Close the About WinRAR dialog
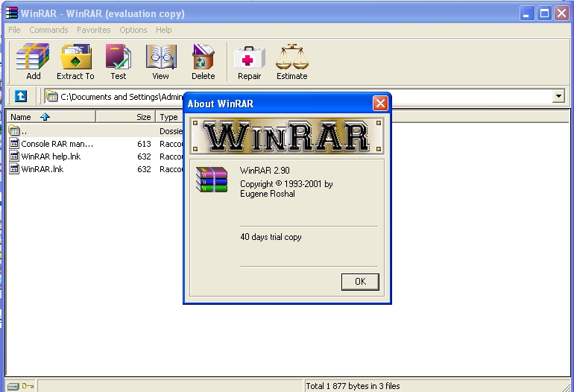574x392 pixels. tap(380, 104)
